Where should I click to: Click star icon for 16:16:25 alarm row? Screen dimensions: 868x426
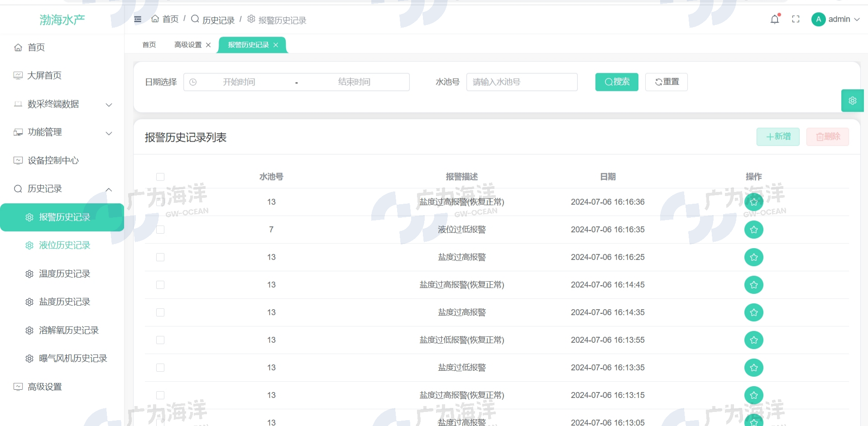click(x=753, y=257)
